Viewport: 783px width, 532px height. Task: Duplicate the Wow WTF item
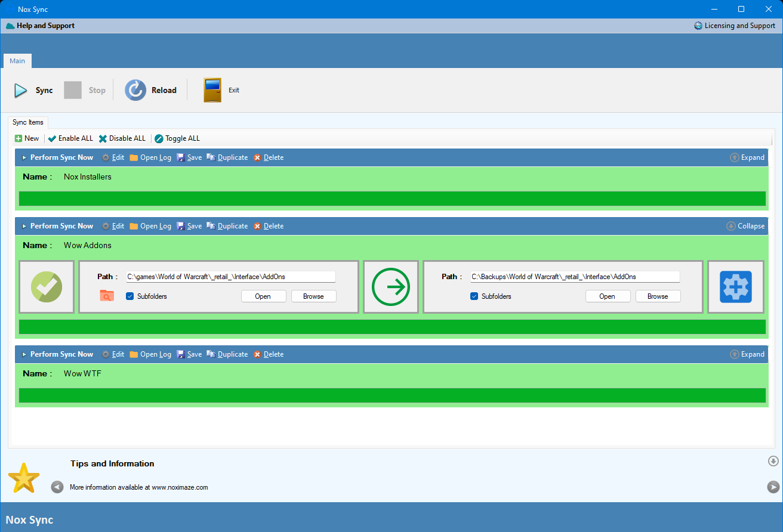(x=227, y=354)
